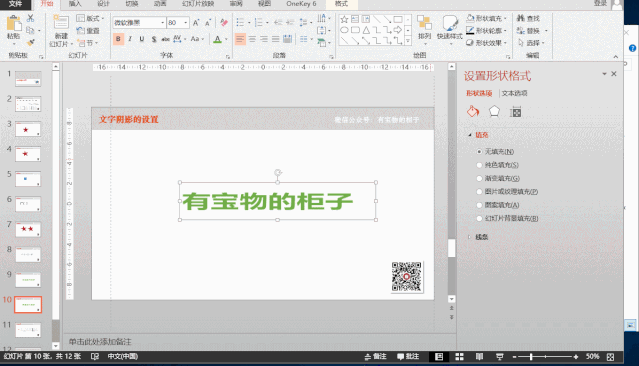Viewport: 639px width, 366px height.
Task: Open the Shape Outline (形状轮廓) dropdown
Action: point(486,31)
